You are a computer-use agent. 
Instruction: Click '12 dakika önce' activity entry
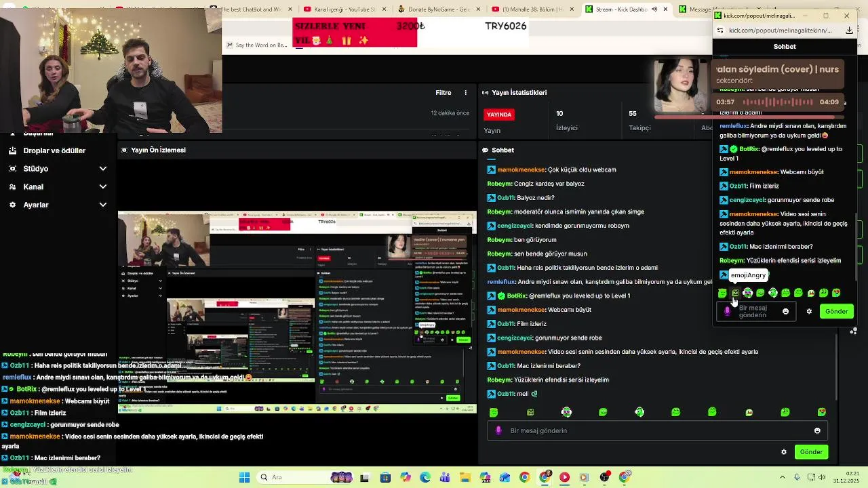pyautogui.click(x=450, y=113)
